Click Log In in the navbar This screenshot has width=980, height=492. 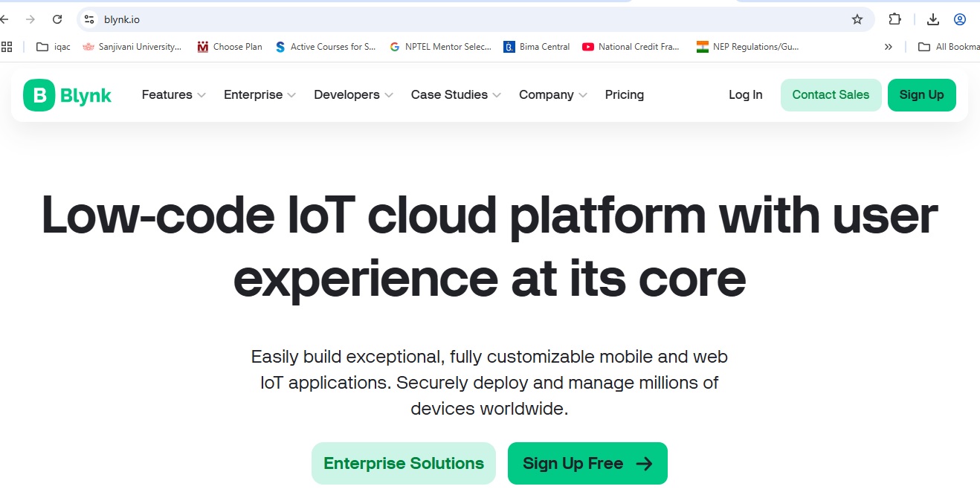tap(746, 95)
